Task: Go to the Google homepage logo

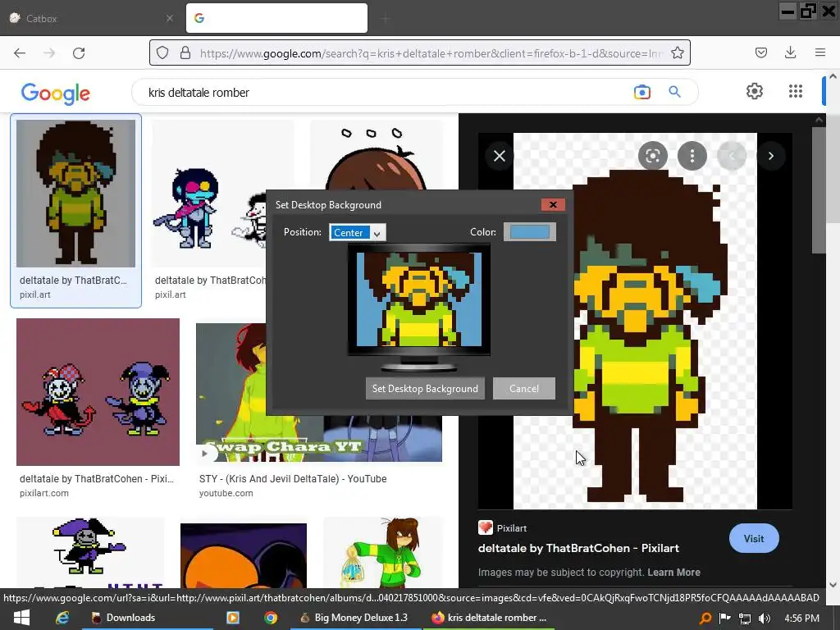Action: [56, 94]
